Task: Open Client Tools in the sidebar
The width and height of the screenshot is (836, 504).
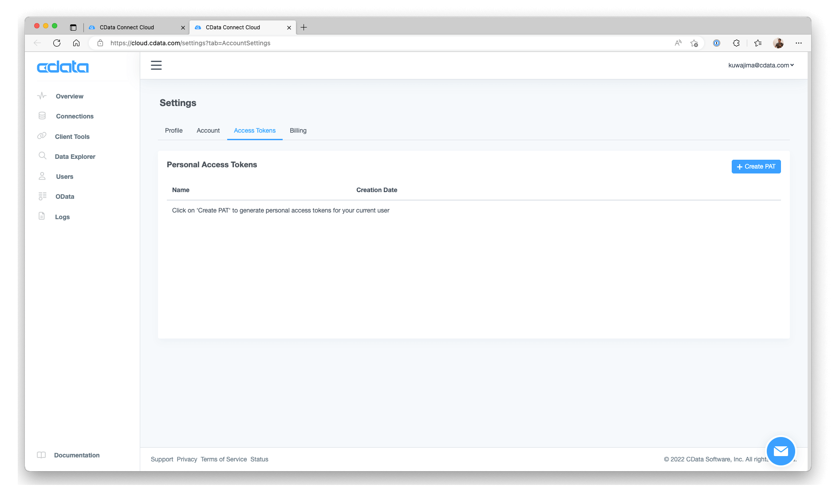Action: 72,137
